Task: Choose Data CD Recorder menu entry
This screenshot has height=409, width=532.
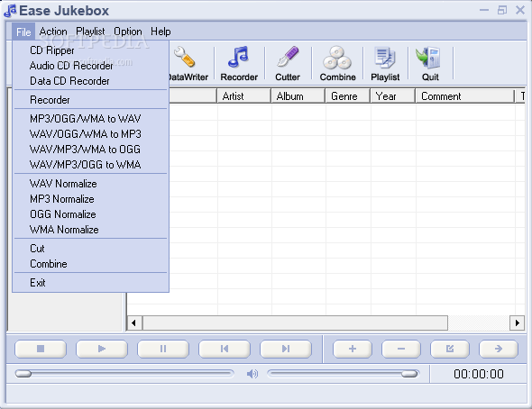Action: (90, 81)
